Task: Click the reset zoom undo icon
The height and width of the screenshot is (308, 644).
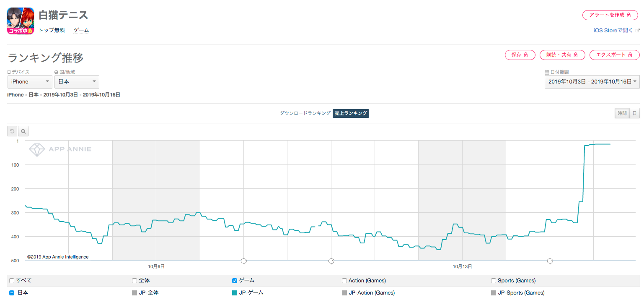Action: 12,131
